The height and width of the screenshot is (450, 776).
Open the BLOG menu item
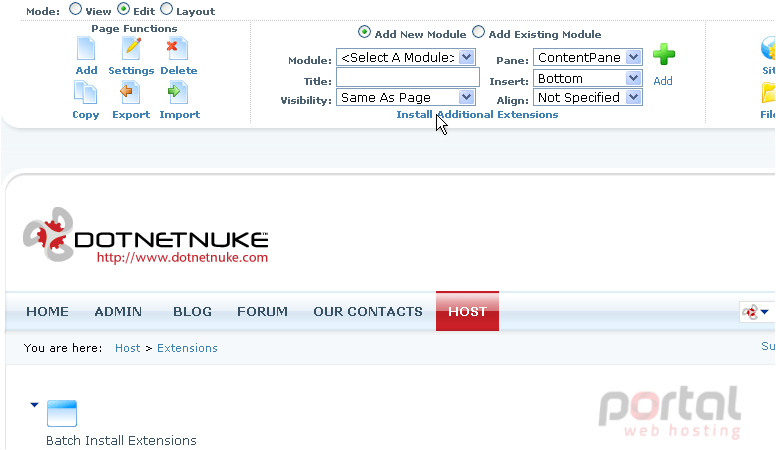pyautogui.click(x=193, y=311)
